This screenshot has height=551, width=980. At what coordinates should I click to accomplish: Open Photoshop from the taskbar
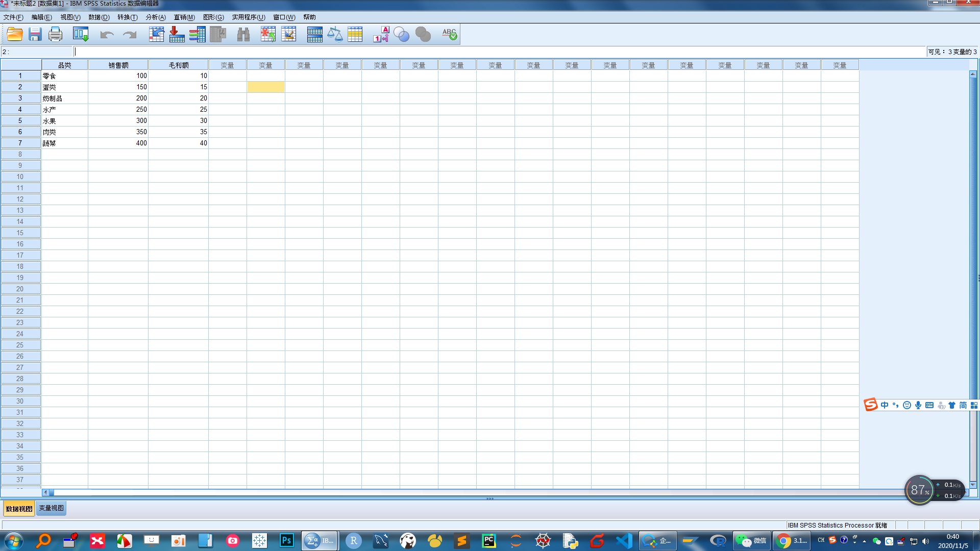287,541
